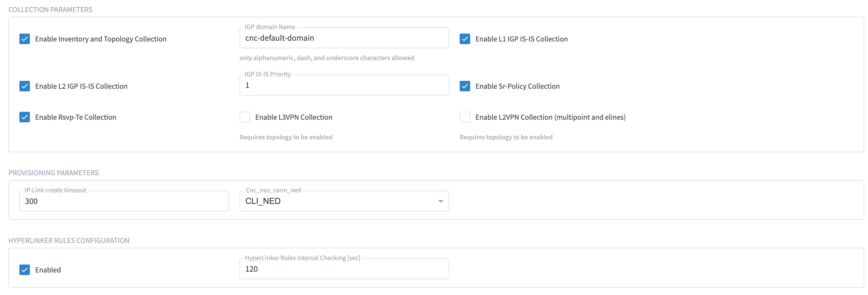Uncheck Enable Inventory and Topology Collection
Screen dimensions: 868x295
tap(25, 39)
